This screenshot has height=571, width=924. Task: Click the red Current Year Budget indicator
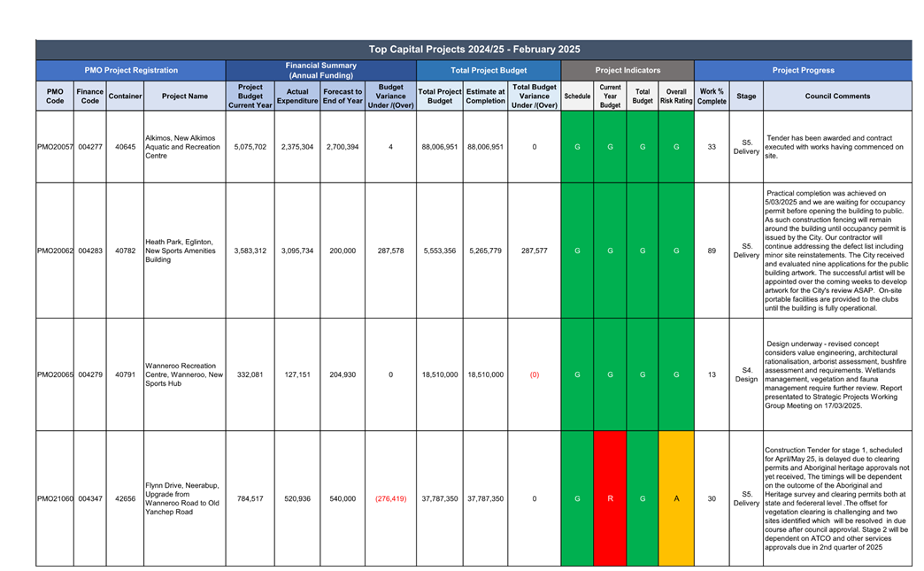[x=610, y=498]
